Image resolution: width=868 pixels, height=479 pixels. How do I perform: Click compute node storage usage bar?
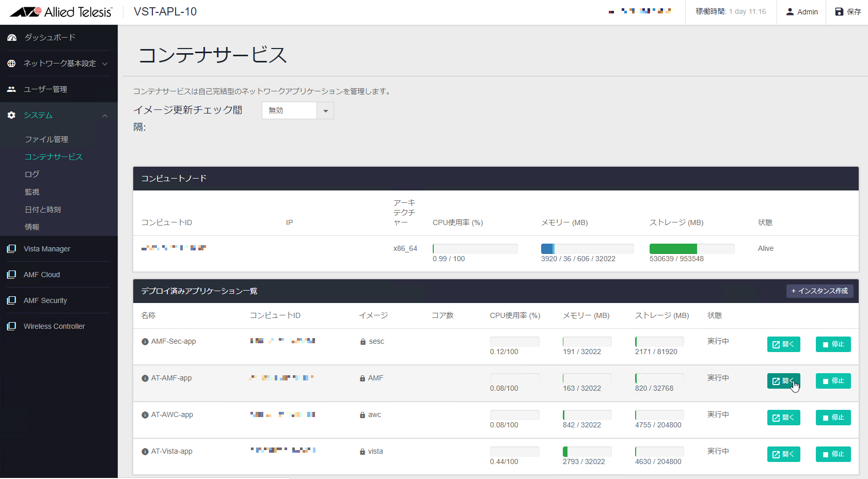(x=692, y=249)
